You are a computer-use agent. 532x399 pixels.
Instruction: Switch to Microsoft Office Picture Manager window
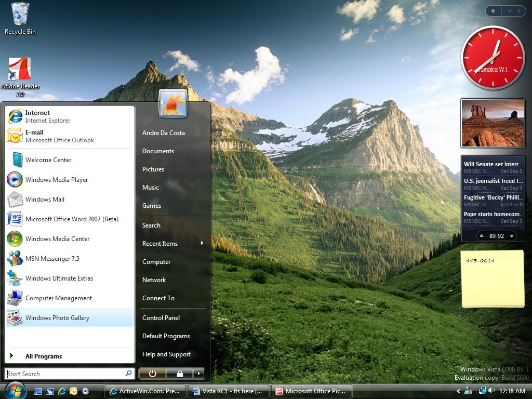point(312,391)
